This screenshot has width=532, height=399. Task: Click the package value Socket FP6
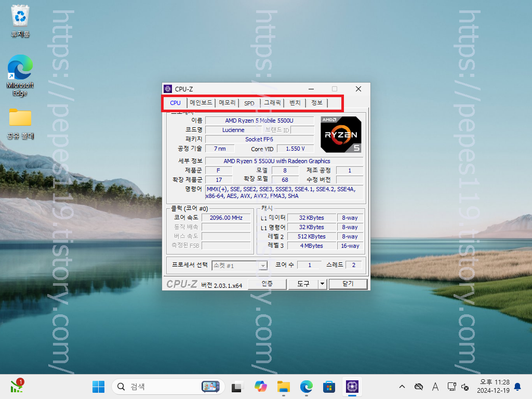[259, 139]
